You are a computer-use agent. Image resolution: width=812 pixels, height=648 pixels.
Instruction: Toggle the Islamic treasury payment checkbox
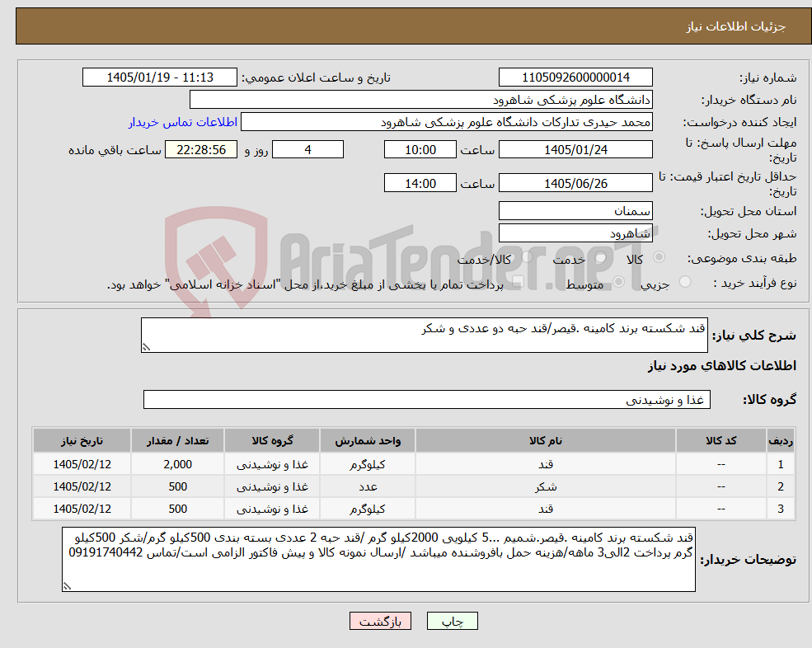518,282
